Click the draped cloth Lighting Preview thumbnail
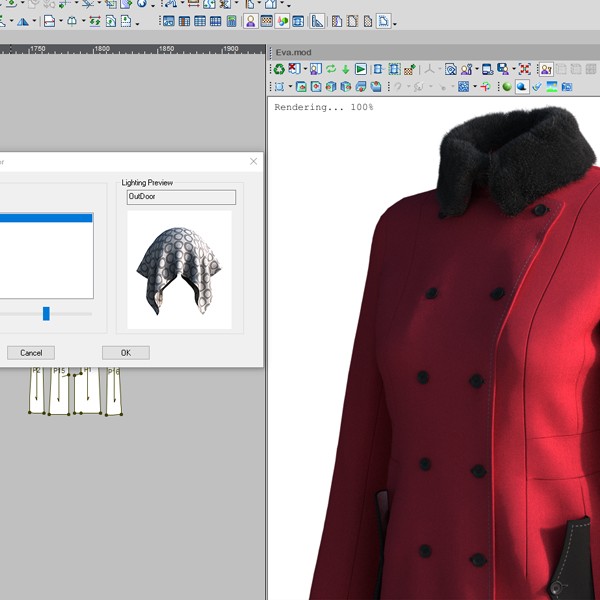Image resolution: width=600 pixels, height=600 pixels. click(x=179, y=270)
